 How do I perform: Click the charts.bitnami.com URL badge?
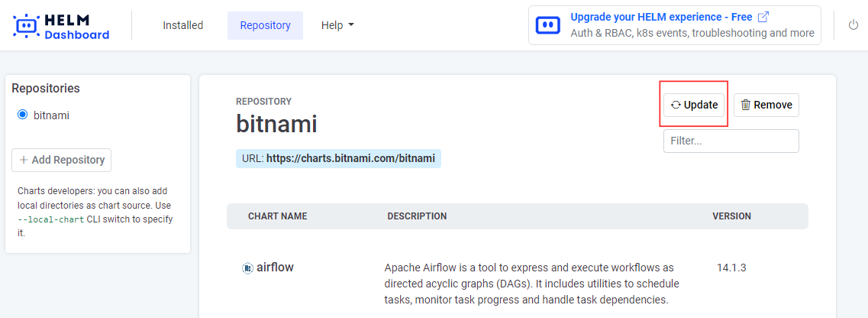coord(338,159)
